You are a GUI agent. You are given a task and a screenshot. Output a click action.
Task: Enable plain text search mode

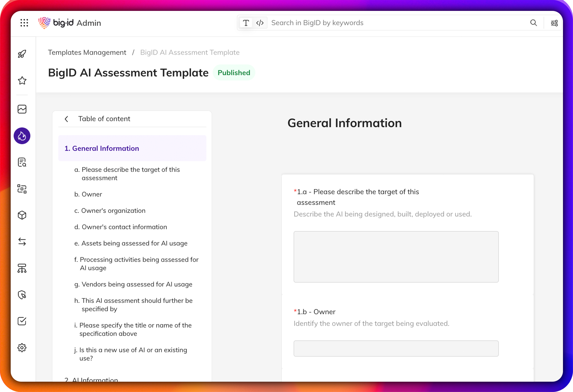tap(246, 23)
